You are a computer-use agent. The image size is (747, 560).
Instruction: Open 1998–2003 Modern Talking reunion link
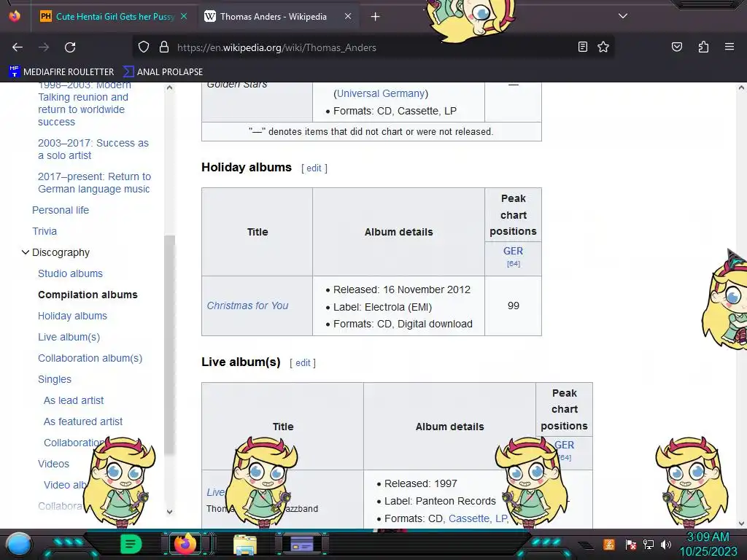click(x=84, y=104)
